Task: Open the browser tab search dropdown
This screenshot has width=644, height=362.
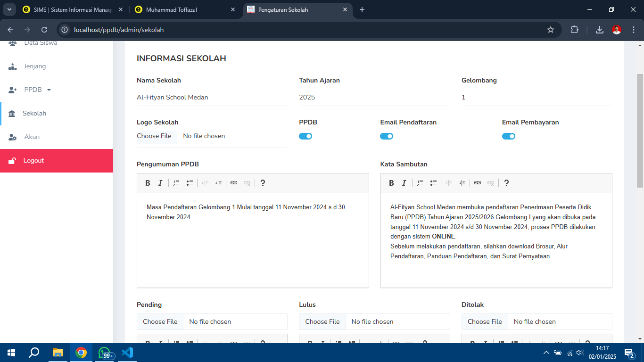Action: (9, 9)
